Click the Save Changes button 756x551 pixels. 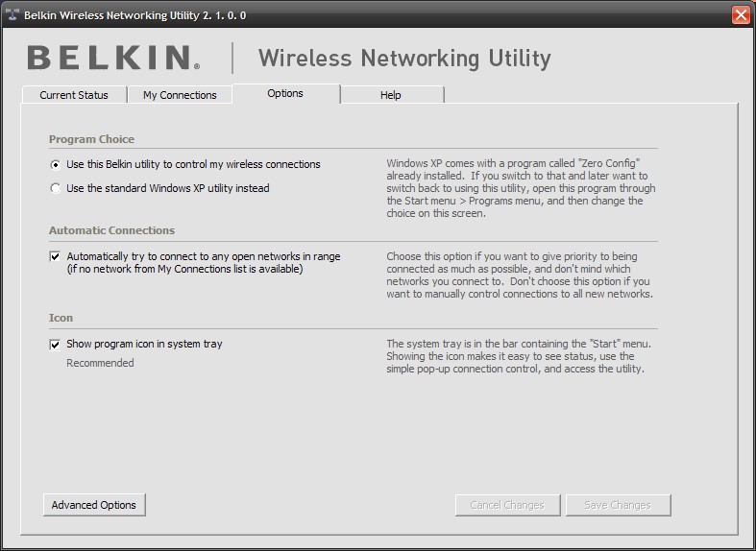point(618,505)
